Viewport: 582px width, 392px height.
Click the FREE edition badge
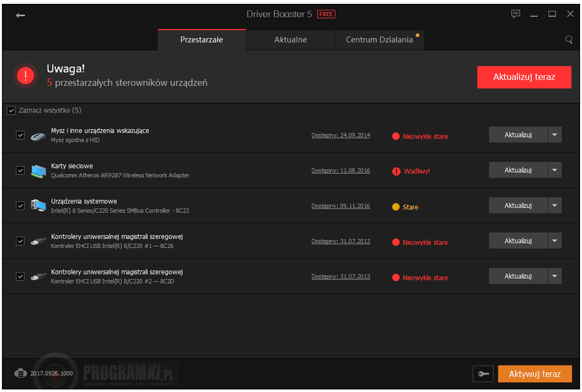pos(326,14)
